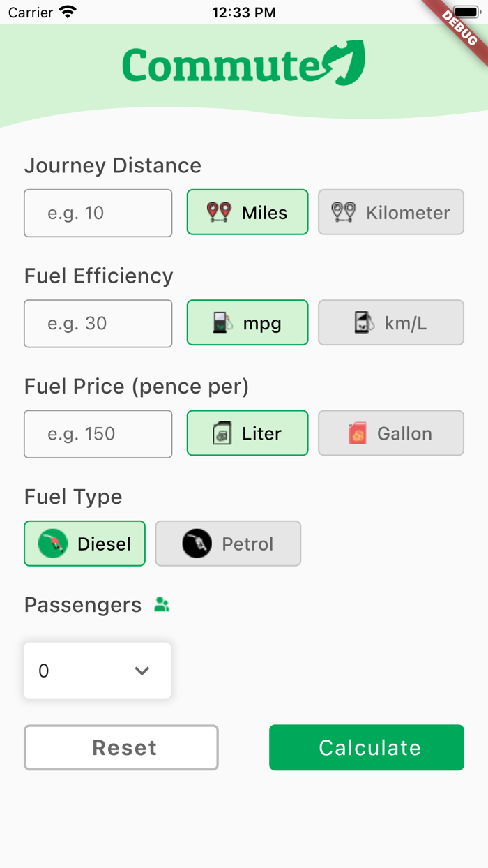This screenshot has width=488, height=868.
Task: Click the Kilometer distance icon
Action: 342,212
